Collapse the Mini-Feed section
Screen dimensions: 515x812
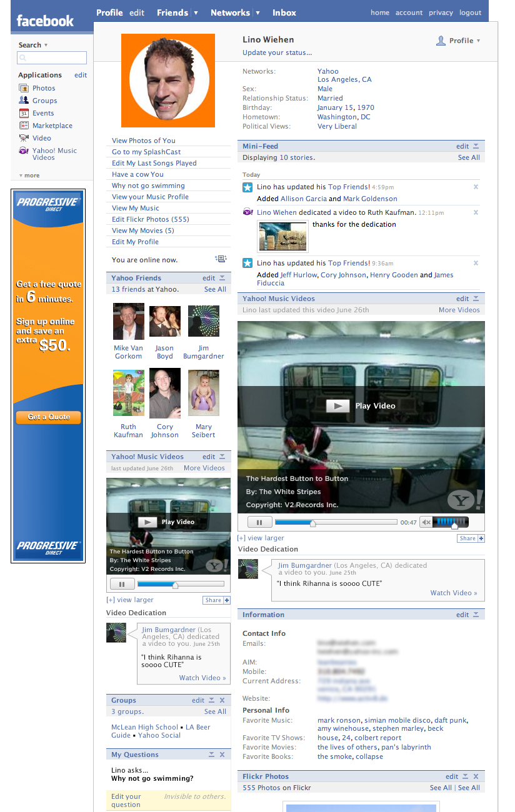tap(476, 146)
